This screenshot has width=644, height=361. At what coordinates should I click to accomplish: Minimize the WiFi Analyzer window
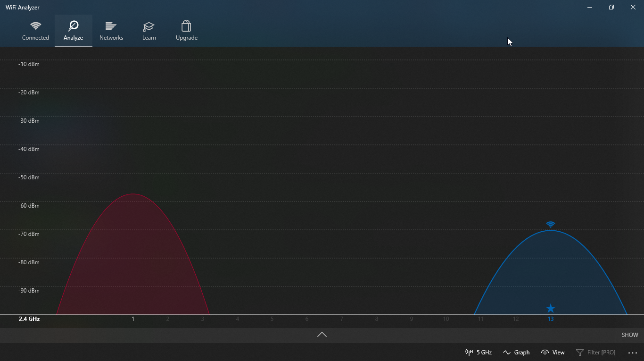tap(590, 7)
